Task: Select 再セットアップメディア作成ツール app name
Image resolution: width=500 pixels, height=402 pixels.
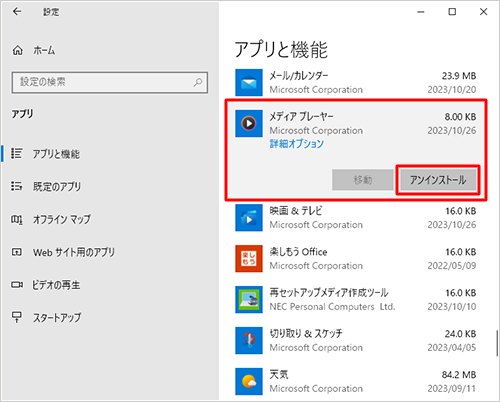Action: click(329, 292)
